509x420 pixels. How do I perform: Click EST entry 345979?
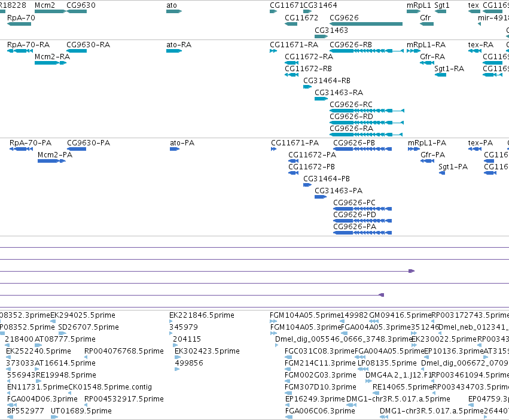[184, 327]
